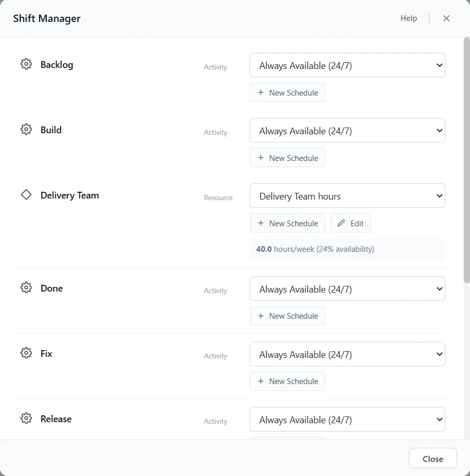Click the Activity label in Done row

[x=216, y=291]
